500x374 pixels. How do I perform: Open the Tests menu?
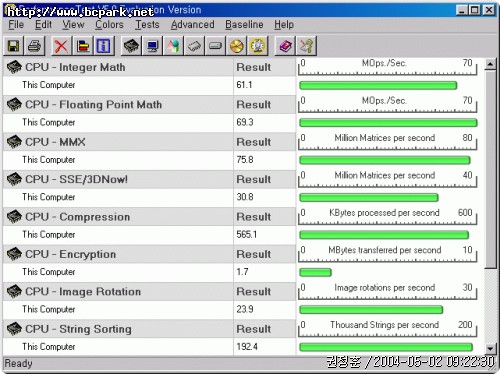pos(147,25)
